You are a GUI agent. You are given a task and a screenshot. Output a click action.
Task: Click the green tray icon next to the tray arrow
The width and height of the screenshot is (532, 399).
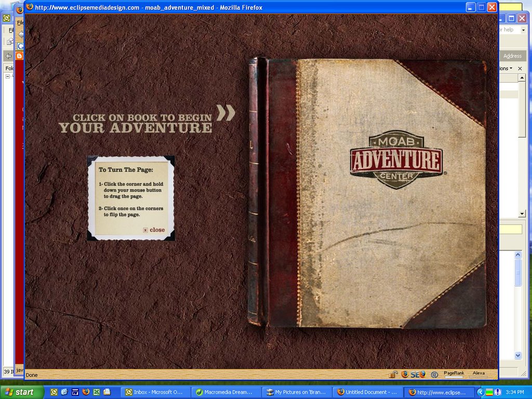(489, 393)
